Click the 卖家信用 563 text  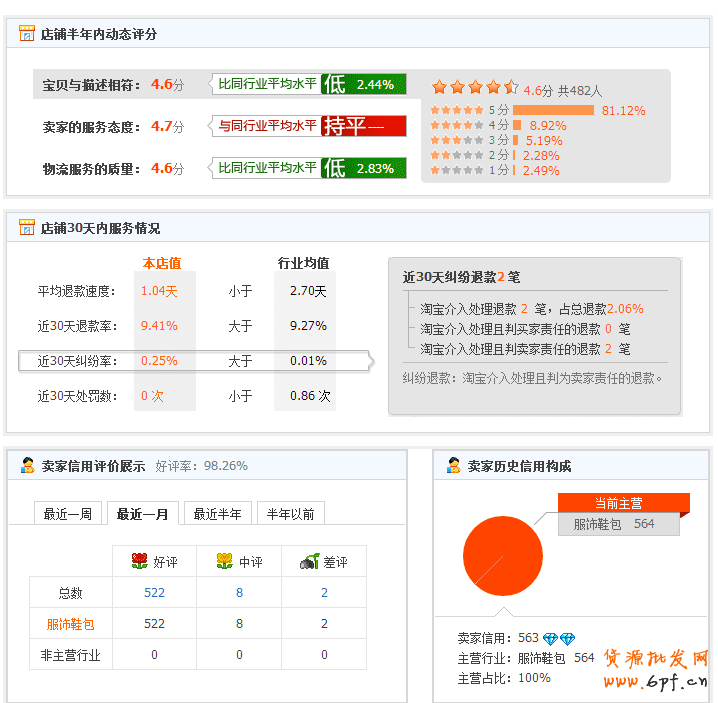498,638
